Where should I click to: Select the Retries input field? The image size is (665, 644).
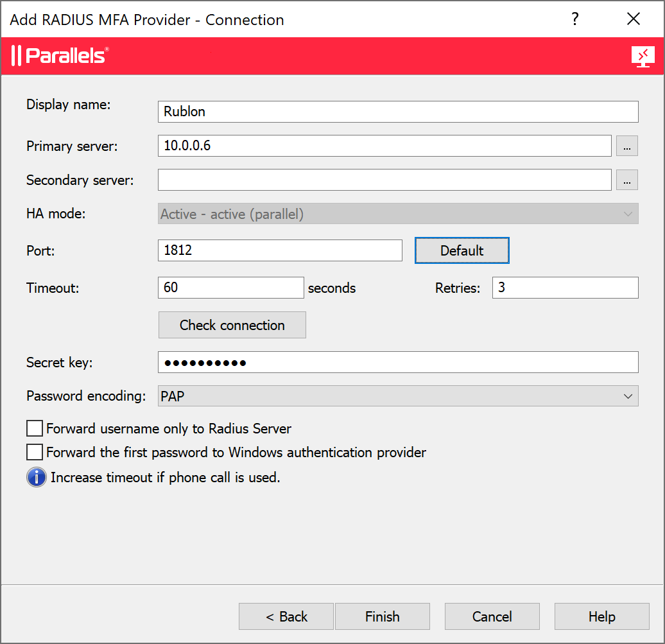(565, 288)
